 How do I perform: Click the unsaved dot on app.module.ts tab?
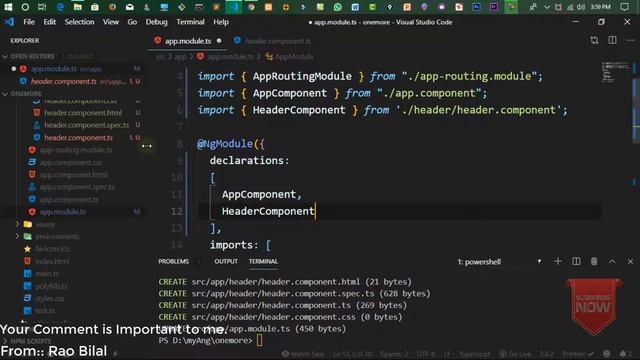coord(219,41)
